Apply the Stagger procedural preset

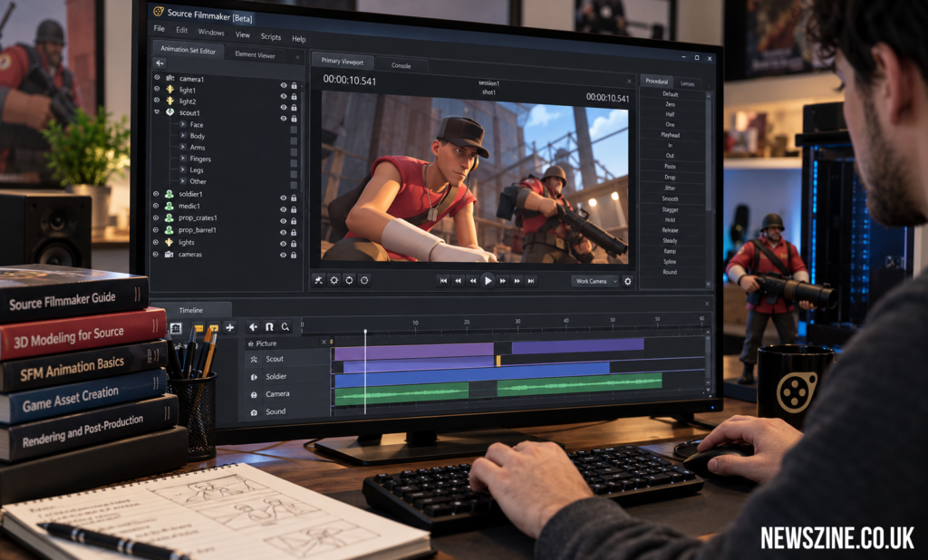coord(670,209)
